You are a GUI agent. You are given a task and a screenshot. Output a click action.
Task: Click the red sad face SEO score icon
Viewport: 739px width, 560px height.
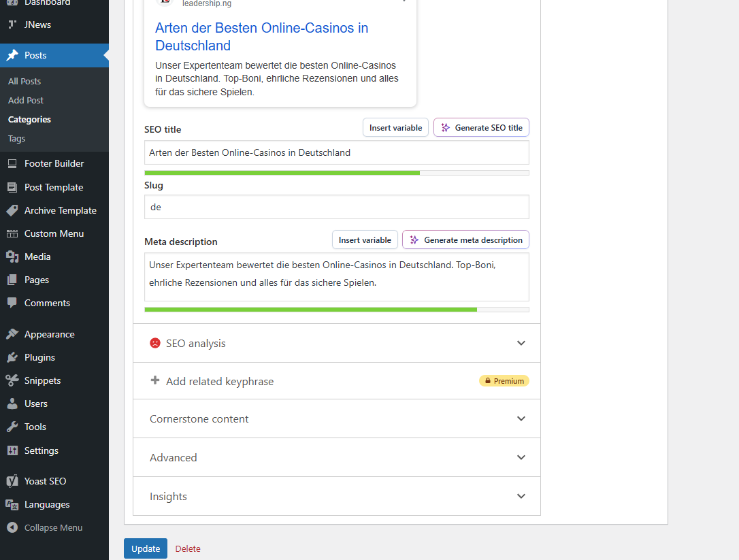(x=155, y=343)
